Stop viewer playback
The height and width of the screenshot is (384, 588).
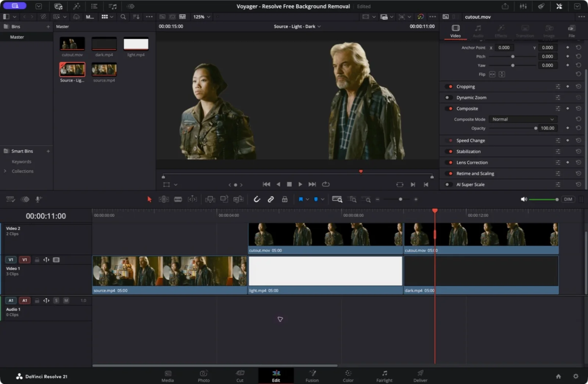tap(289, 184)
